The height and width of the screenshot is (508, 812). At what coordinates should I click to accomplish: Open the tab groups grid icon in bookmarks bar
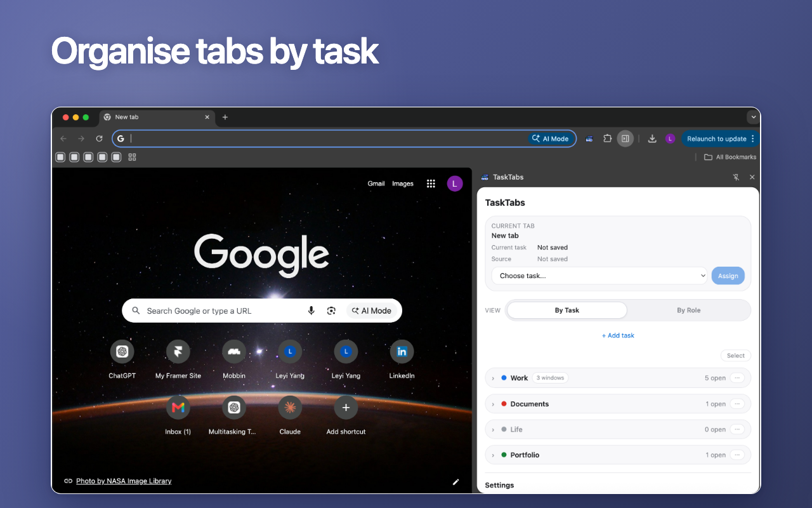(x=132, y=157)
